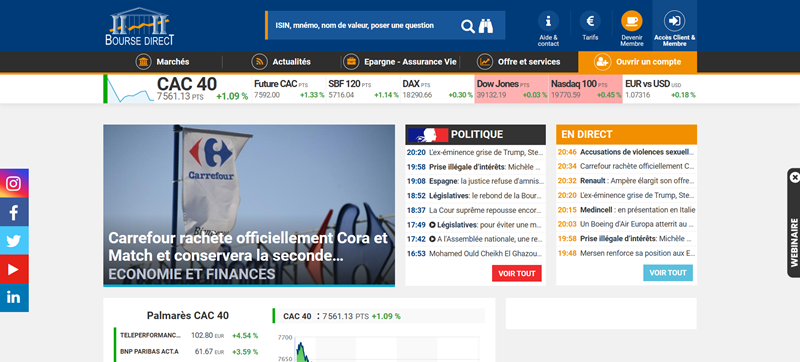Open 20:03 Boeing d'Air Europa news item
This screenshot has height=362, width=800.
coord(627,224)
